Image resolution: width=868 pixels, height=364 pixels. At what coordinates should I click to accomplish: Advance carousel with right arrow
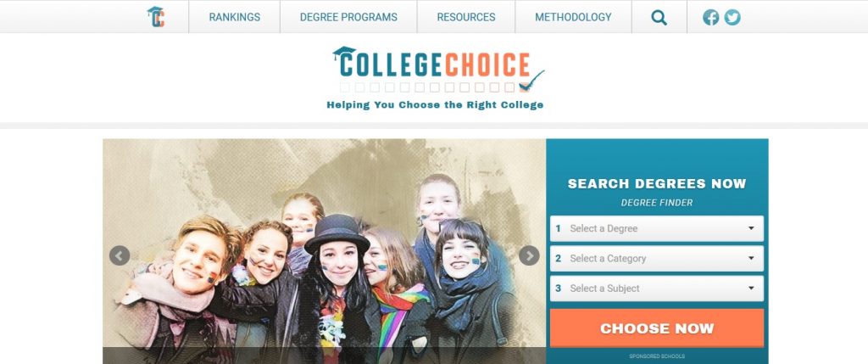[x=529, y=255]
